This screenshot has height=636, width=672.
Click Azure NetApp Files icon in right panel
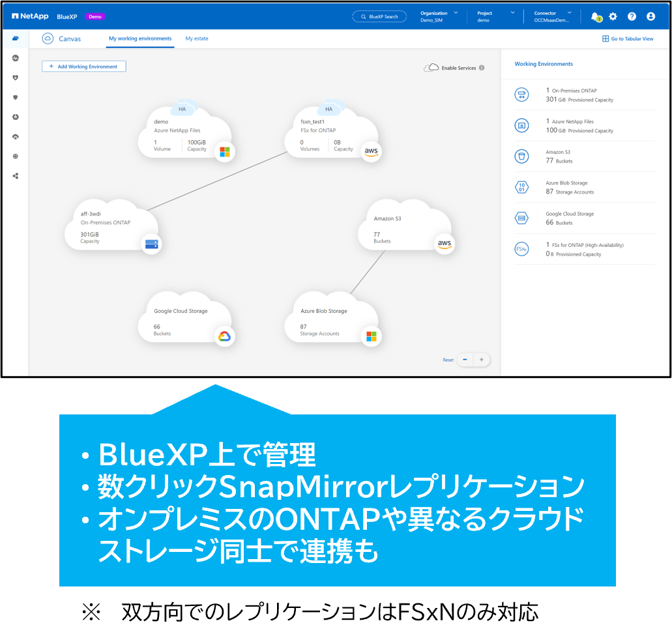521,126
